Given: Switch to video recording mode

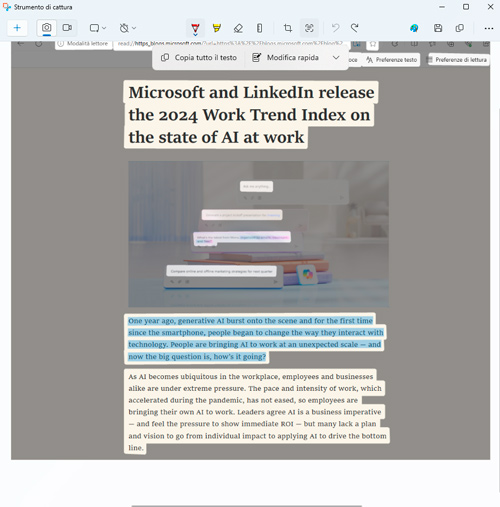Looking at the screenshot, I should pyautogui.click(x=67, y=28).
